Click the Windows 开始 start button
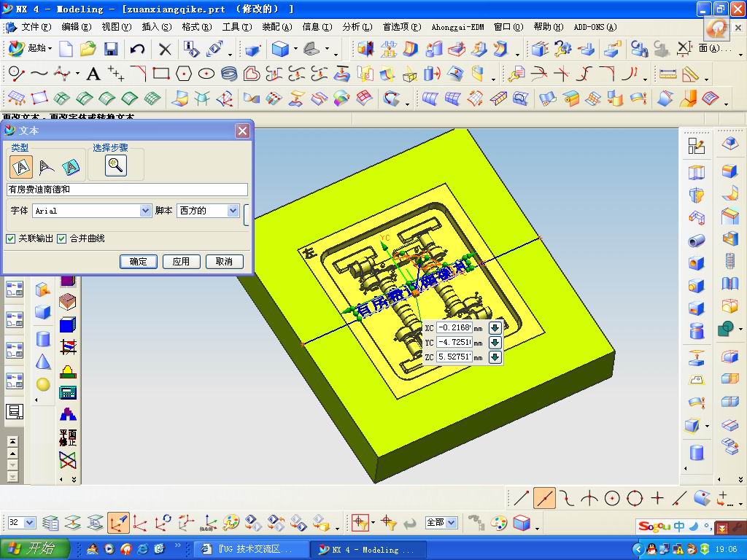Viewport: 747px width, 560px height. (x=34, y=549)
